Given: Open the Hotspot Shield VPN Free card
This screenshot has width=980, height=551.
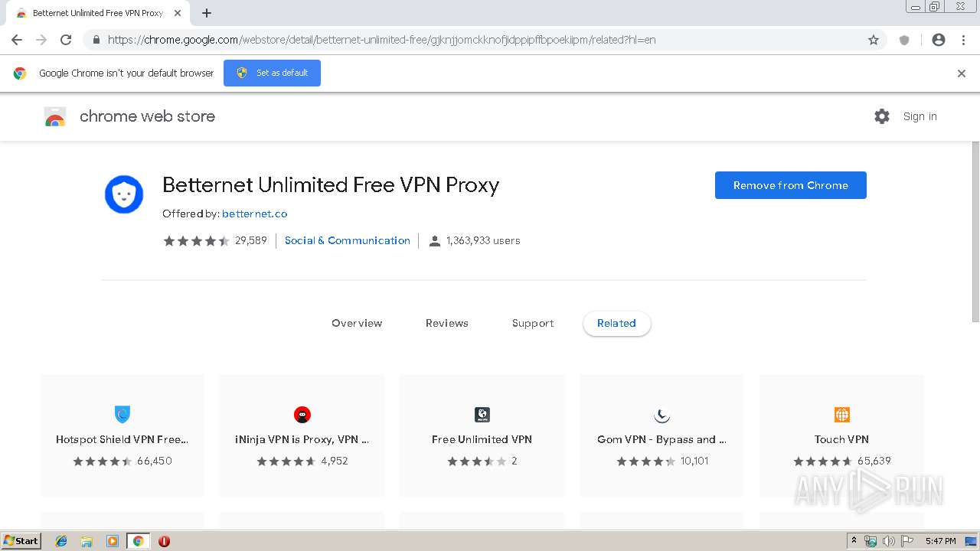Looking at the screenshot, I should tap(122, 436).
